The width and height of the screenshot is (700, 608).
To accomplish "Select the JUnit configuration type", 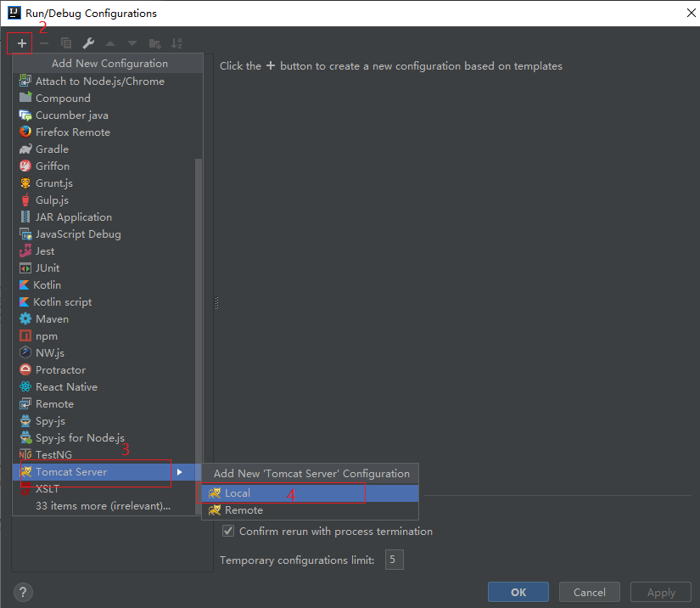I will [x=48, y=268].
